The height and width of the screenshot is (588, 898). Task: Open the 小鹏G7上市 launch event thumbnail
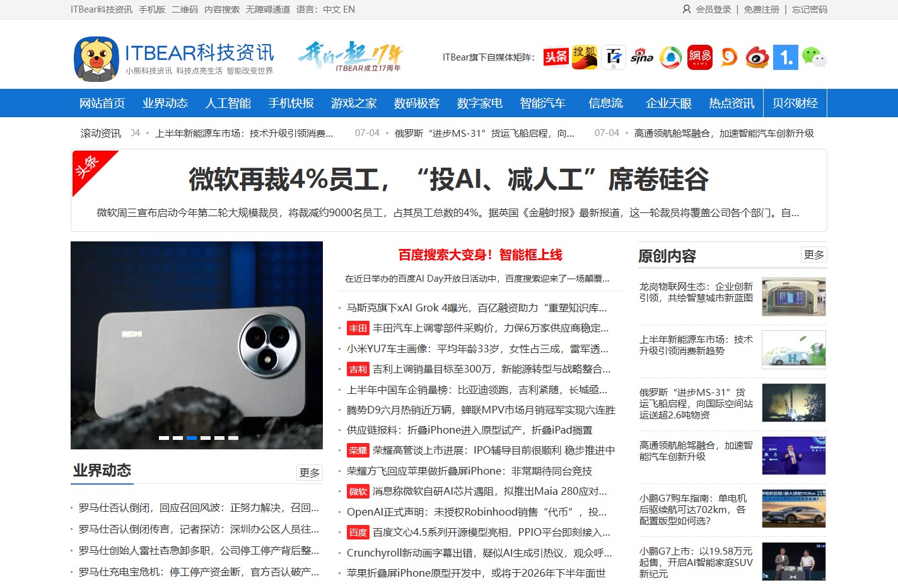(x=794, y=562)
